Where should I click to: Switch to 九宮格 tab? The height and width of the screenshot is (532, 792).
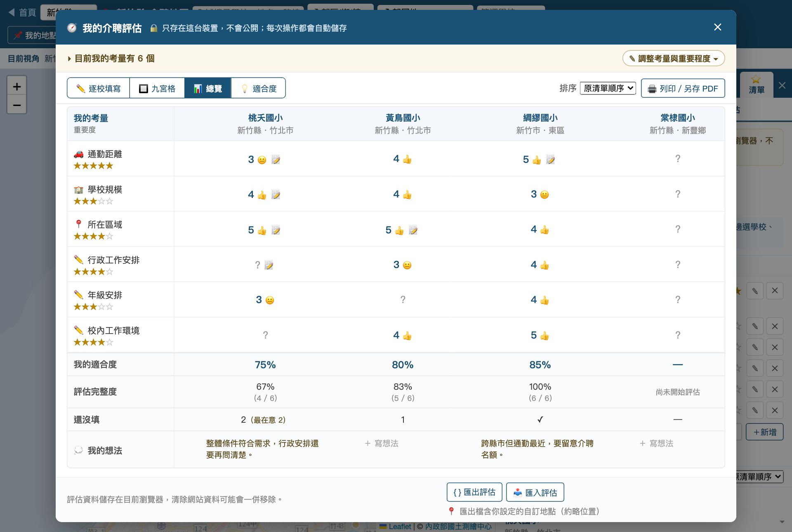157,88
